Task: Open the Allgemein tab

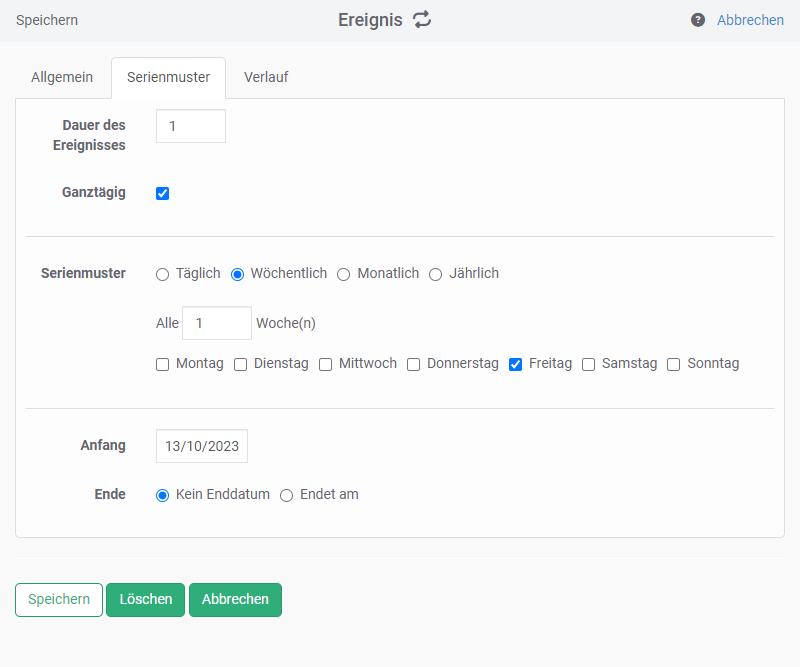Action: (62, 77)
